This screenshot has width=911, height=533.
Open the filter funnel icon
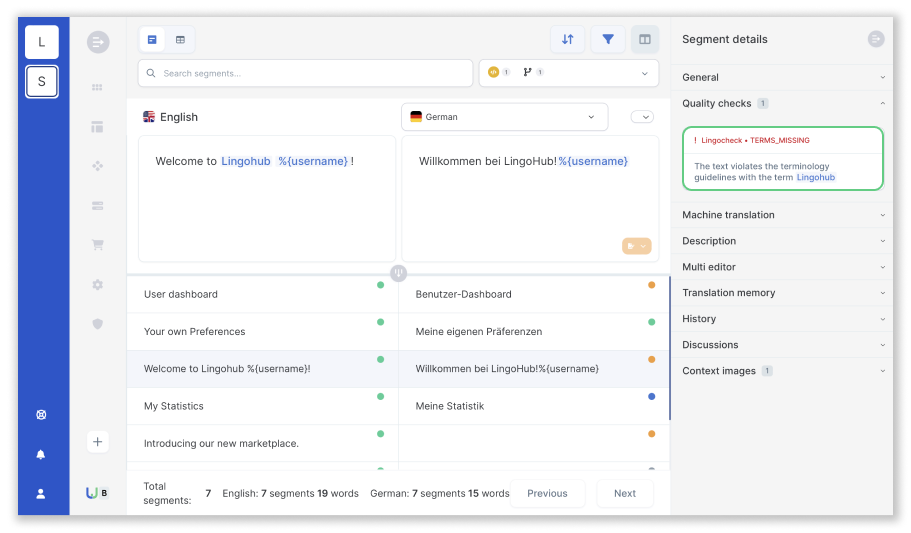[608, 40]
